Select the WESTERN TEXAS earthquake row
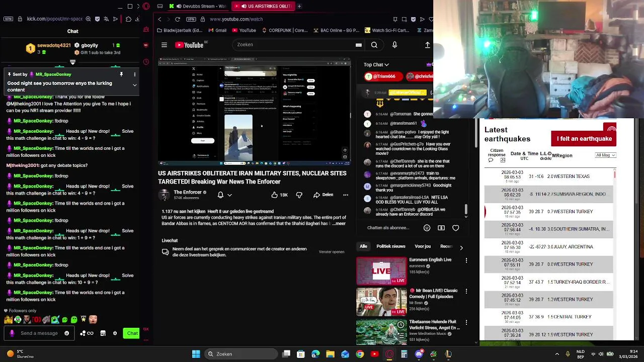This screenshot has height=362, width=644. 549,176
